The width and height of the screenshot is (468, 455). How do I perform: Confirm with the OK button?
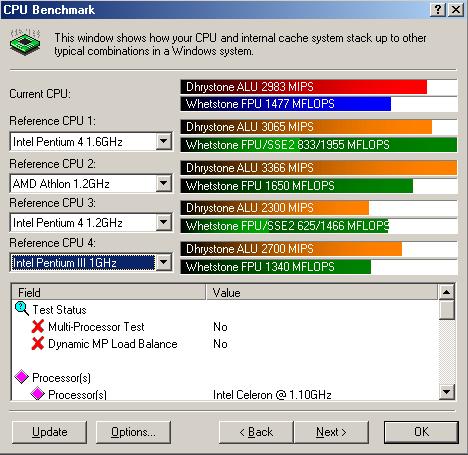(x=421, y=432)
